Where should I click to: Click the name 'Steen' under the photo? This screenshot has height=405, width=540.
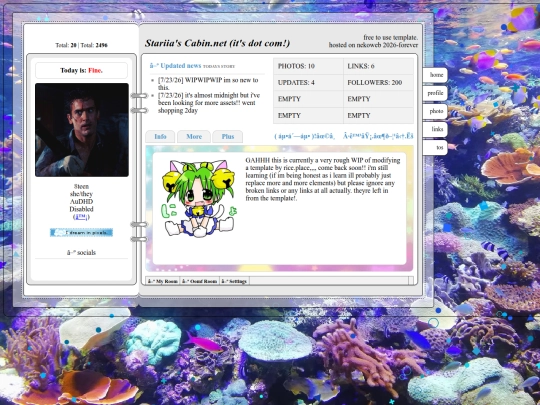point(81,186)
